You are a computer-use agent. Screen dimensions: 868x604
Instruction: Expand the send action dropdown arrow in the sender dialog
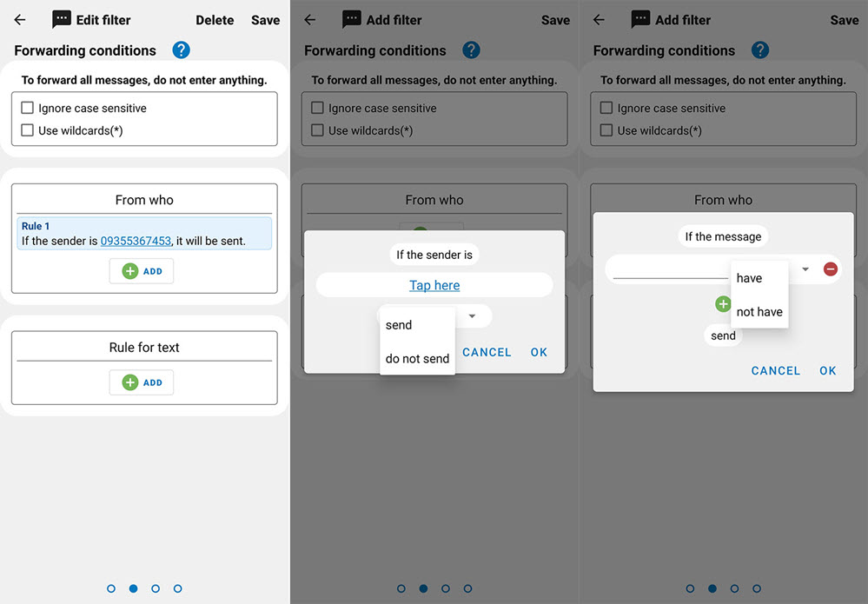coord(472,316)
